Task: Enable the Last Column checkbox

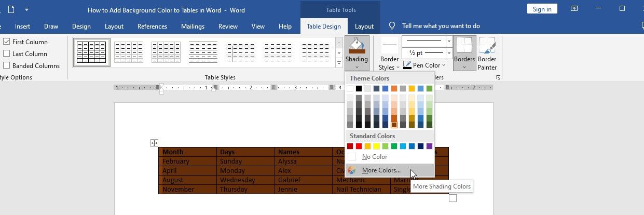Action: coord(7,53)
